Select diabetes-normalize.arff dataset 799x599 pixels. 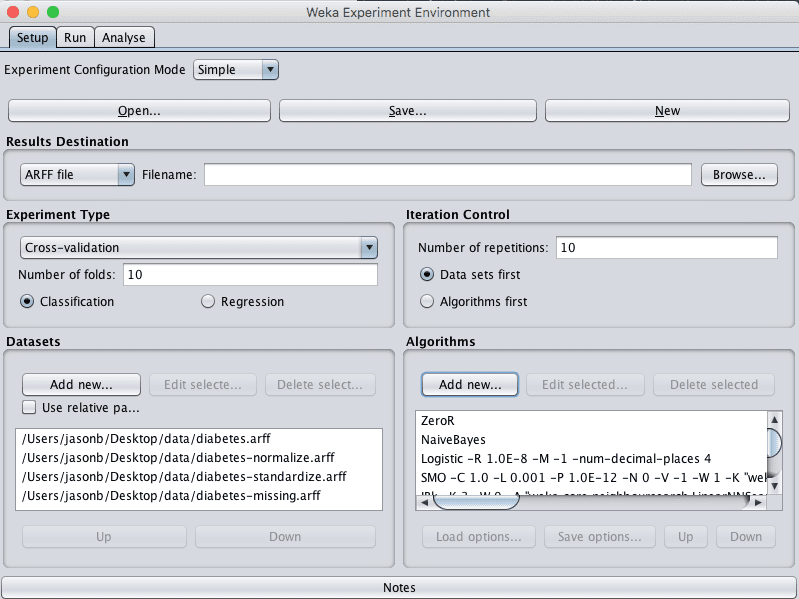199,457
